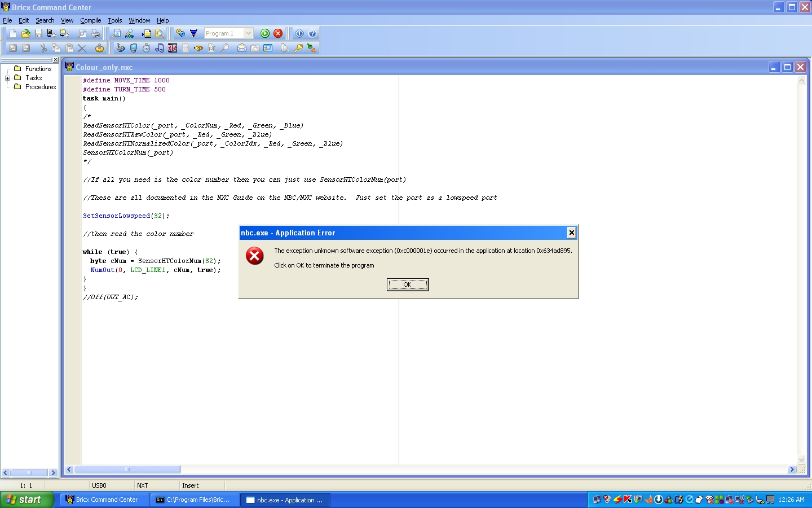Image resolution: width=812 pixels, height=508 pixels.
Task: Click the editor scroll down arrow
Action: 802,460
